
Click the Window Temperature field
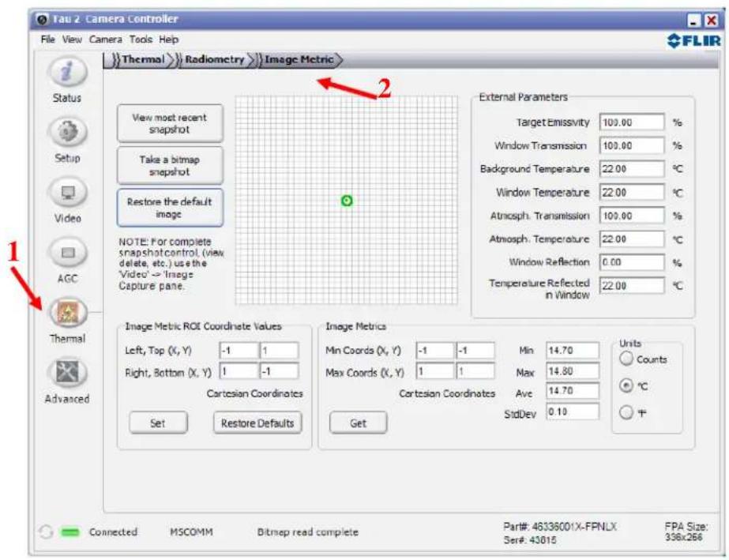632,192
